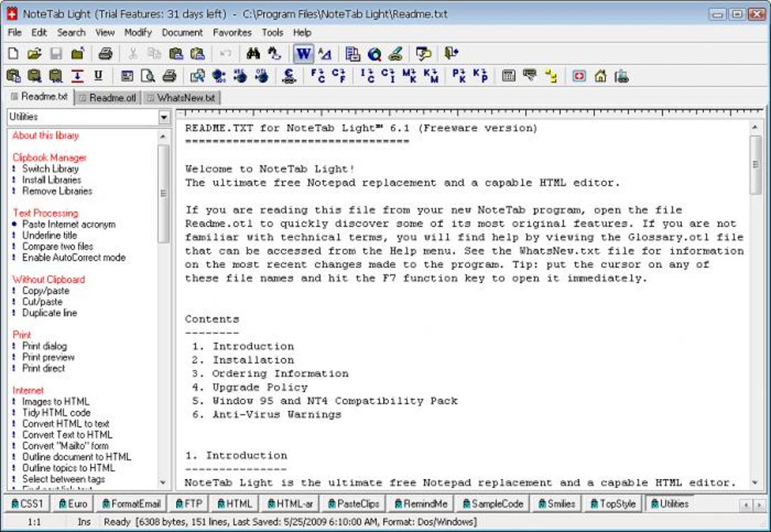This screenshot has width=771, height=532.
Task: Click the globe search icon in top toolbar
Action: coord(374,53)
